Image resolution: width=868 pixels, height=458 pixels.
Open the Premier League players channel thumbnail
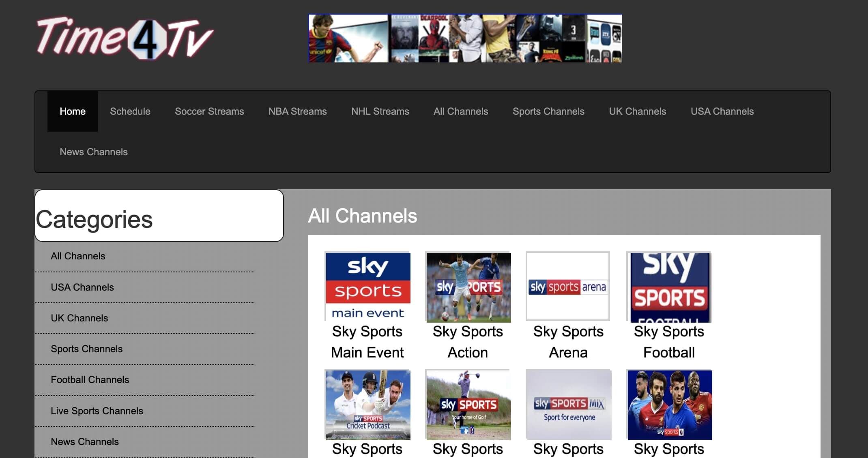tap(669, 404)
